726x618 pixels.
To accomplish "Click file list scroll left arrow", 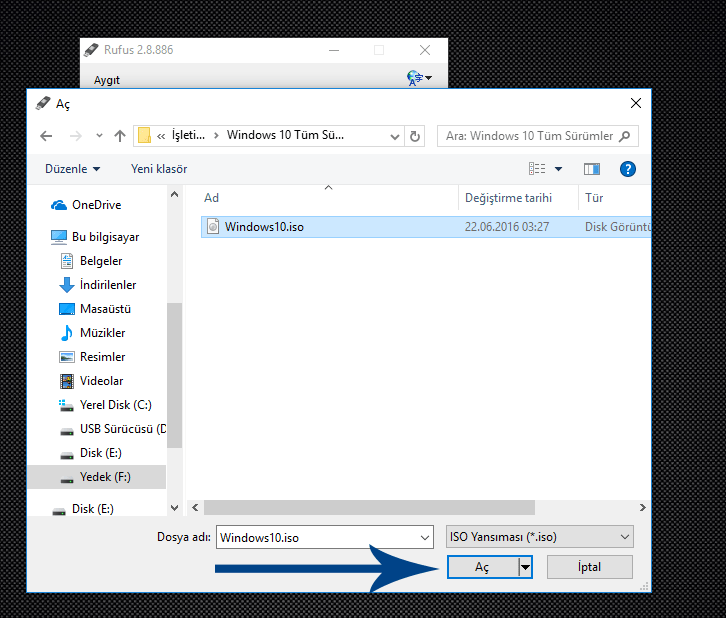I will tap(195, 508).
